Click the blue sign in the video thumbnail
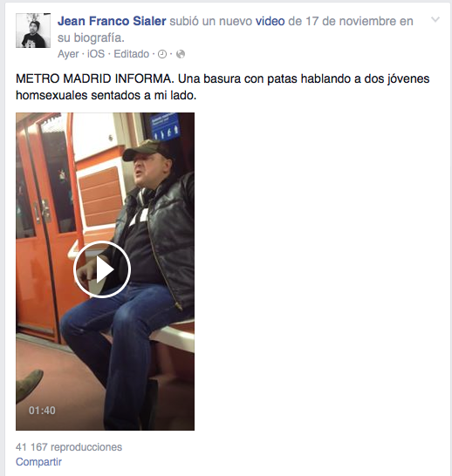 [x=165, y=126]
